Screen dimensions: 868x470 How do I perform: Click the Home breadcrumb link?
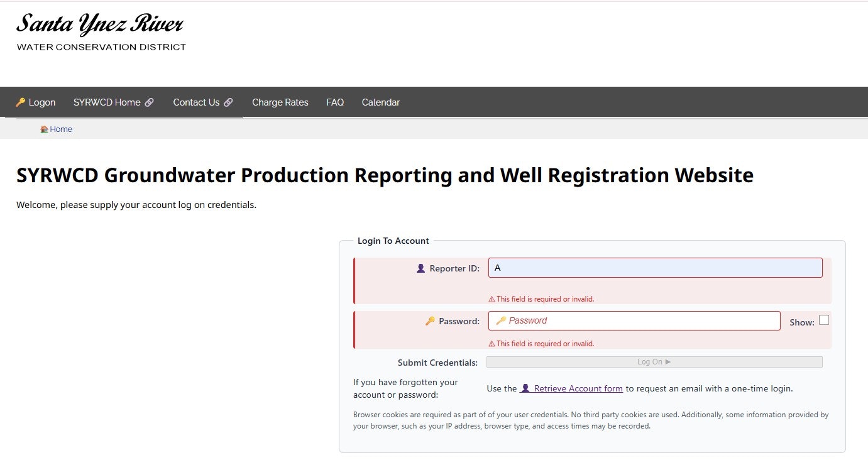tap(57, 129)
